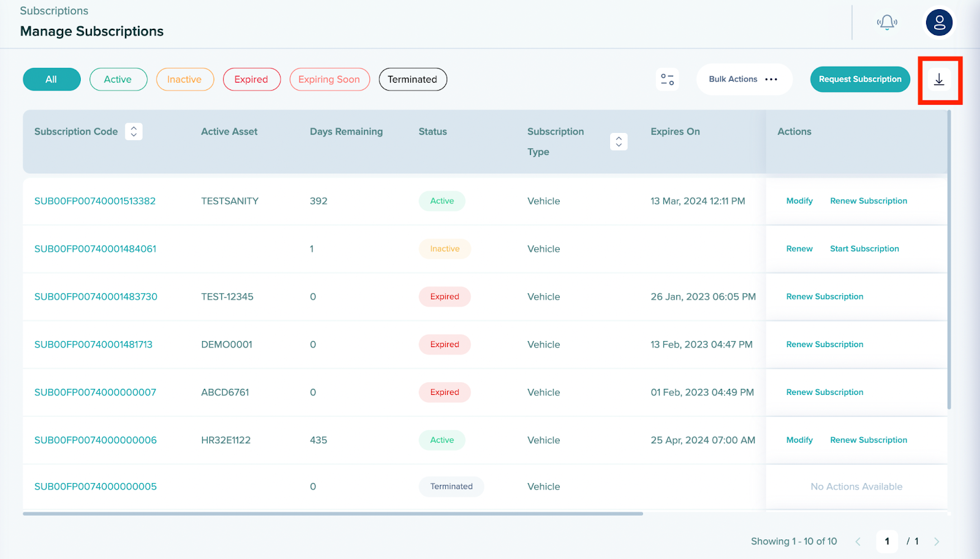This screenshot has height=559, width=980.
Task: Show Expired subscriptions filter
Action: [251, 80]
